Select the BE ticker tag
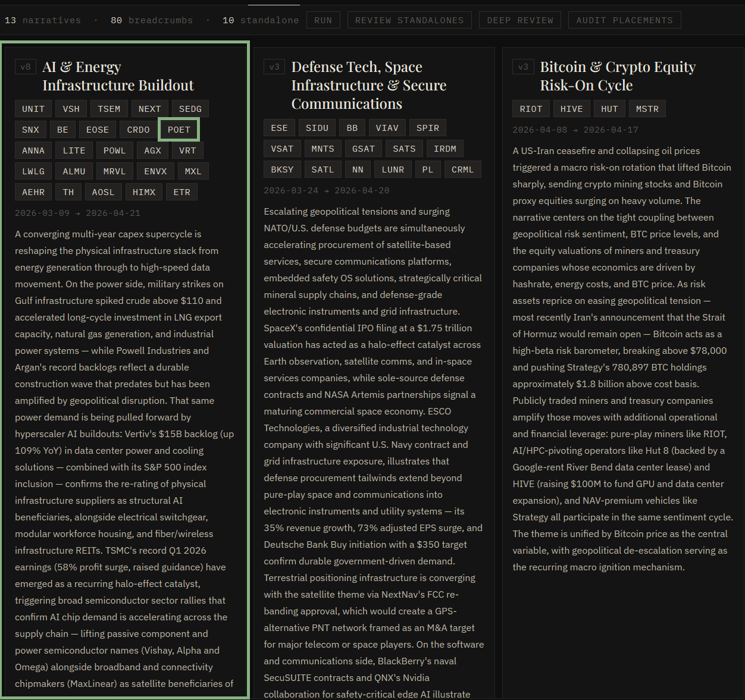Viewport: 745px width, 700px height. tap(62, 130)
